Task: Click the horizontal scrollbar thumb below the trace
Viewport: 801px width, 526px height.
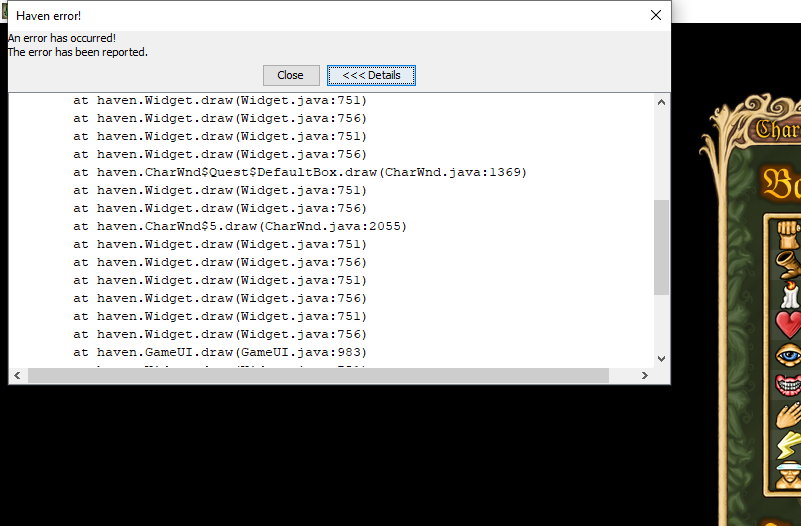Action: tap(318, 376)
